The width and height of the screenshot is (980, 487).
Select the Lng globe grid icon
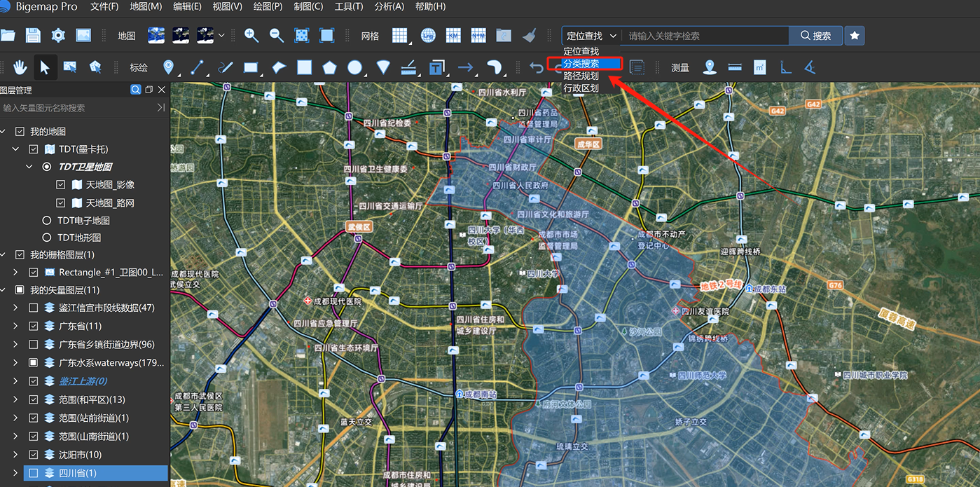[x=429, y=35]
